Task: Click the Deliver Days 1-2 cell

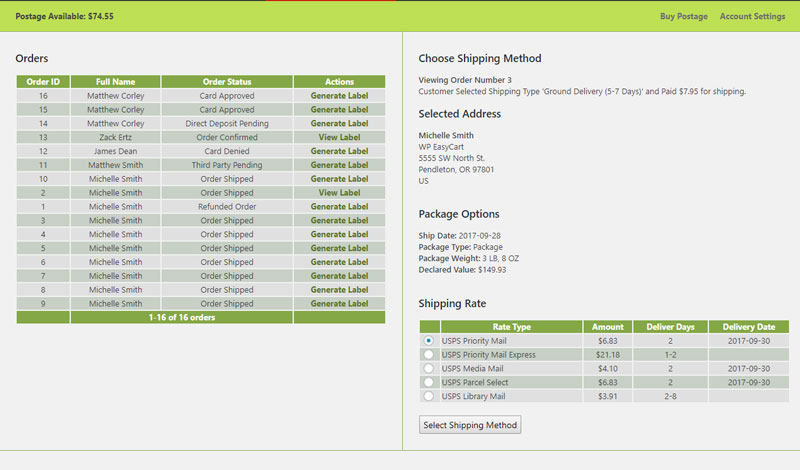Action: (x=670, y=354)
